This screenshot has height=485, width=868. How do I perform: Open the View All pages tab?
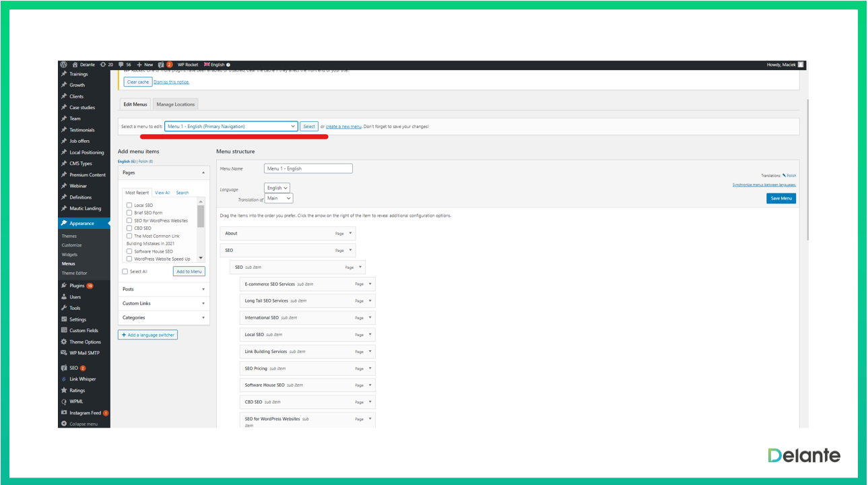162,193
